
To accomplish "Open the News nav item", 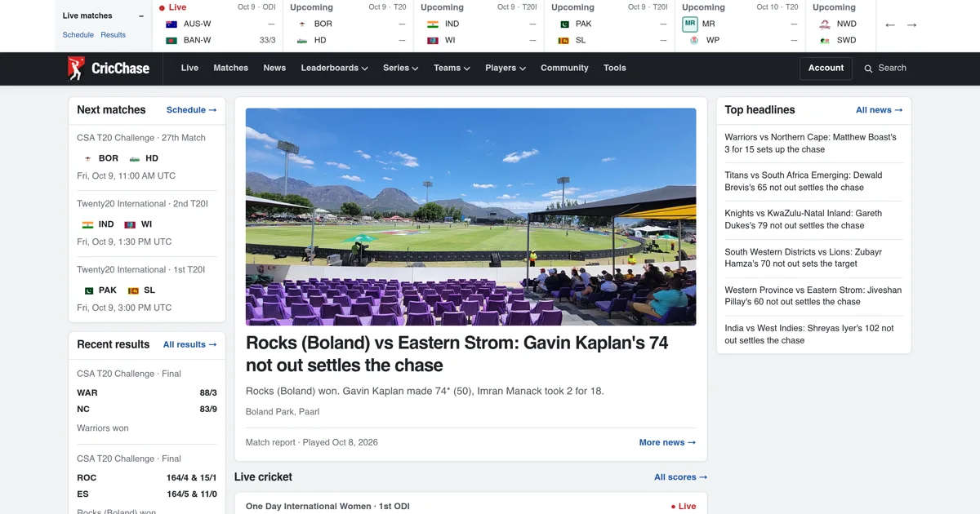I will click(x=274, y=69).
